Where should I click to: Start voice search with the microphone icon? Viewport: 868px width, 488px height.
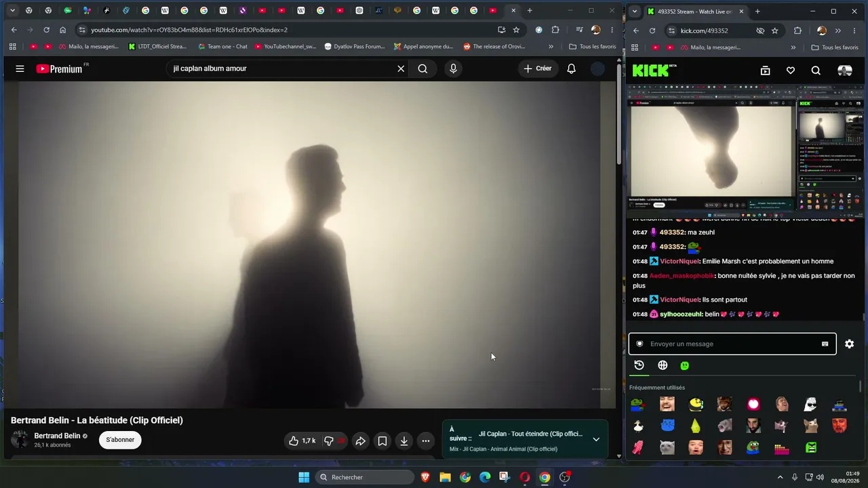[453, 68]
